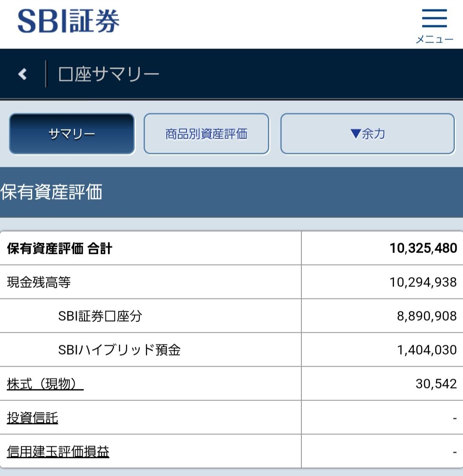Click the hybrid deposit value 1,404,030
463x476 pixels.
coord(427,350)
